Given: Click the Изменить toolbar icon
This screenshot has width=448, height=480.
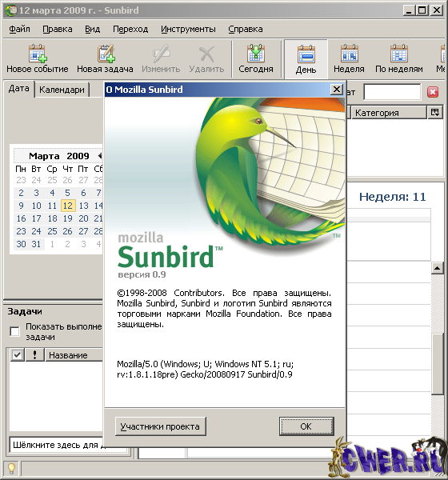Looking at the screenshot, I should click(x=161, y=54).
